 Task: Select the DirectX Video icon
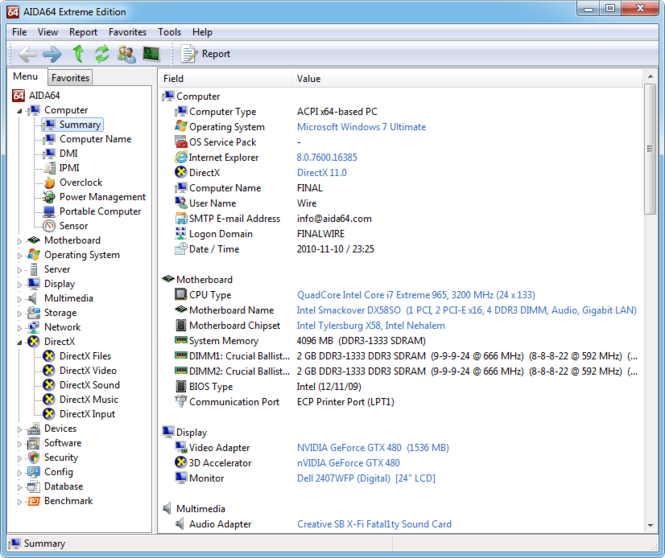(x=49, y=371)
